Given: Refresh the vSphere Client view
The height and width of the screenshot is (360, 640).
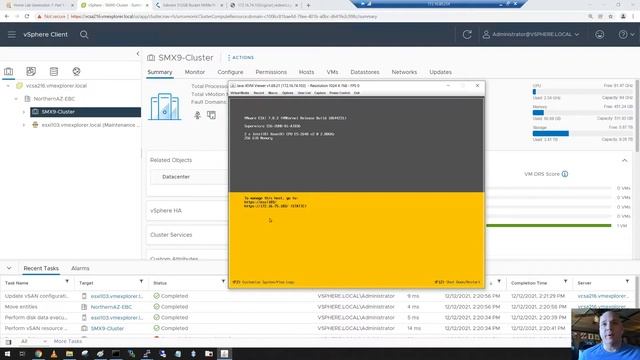Looking at the screenshot, I should pyautogui.click(x=467, y=35).
